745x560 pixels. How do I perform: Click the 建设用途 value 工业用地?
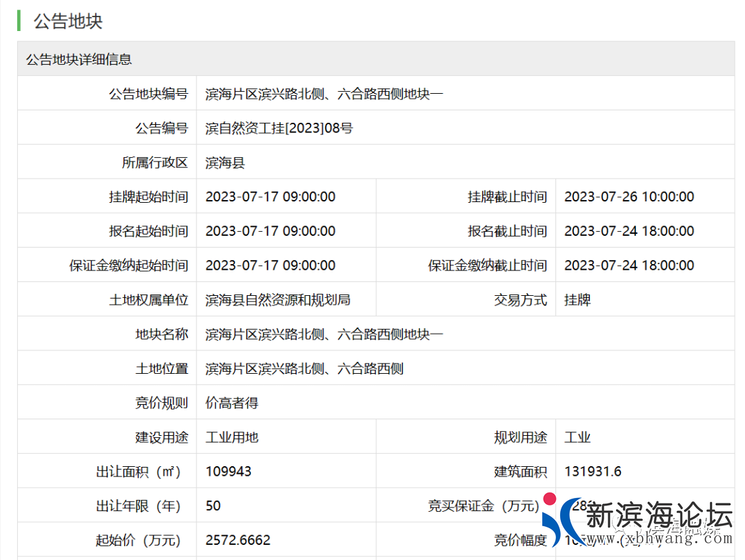232,437
